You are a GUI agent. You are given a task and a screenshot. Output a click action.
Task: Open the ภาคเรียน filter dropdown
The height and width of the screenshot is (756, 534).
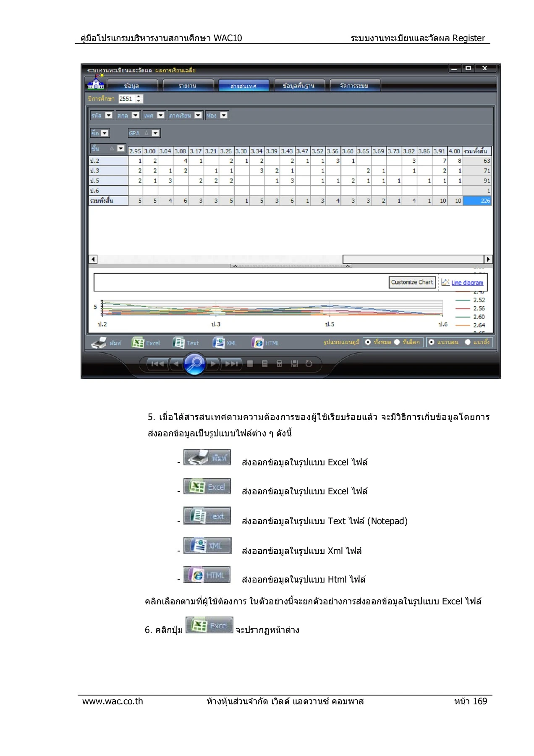coord(198,115)
